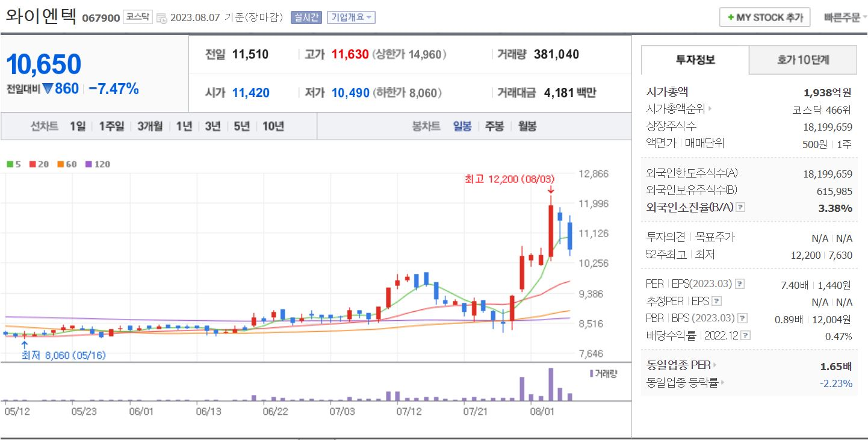The height and width of the screenshot is (440, 868).
Task: Click the 저가 value 10,490
Action: click(x=350, y=93)
